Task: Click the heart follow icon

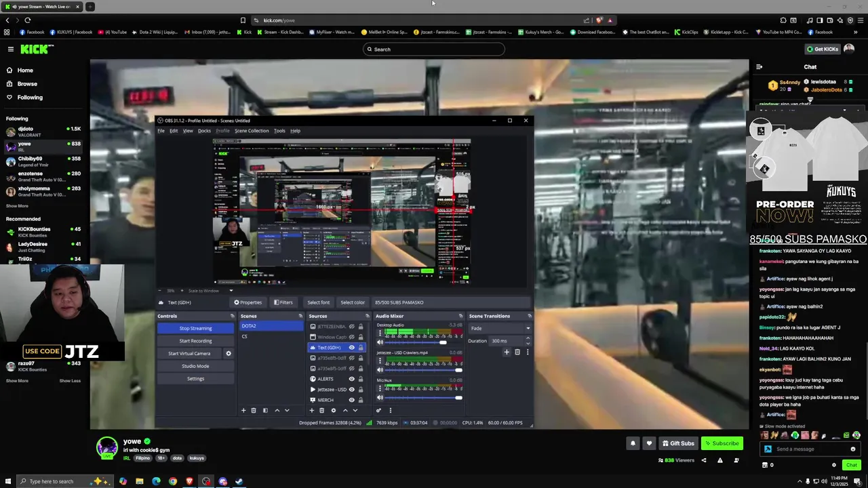Action: [649, 443]
